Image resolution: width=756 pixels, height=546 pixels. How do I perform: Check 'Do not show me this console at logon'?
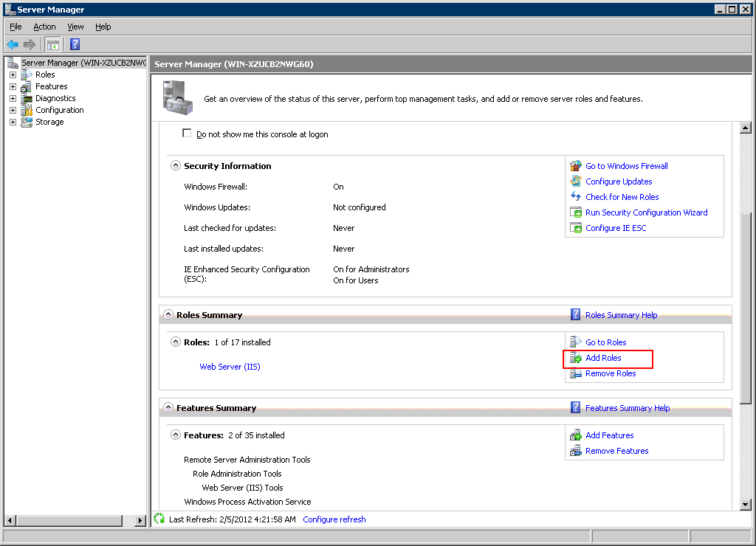tap(187, 134)
